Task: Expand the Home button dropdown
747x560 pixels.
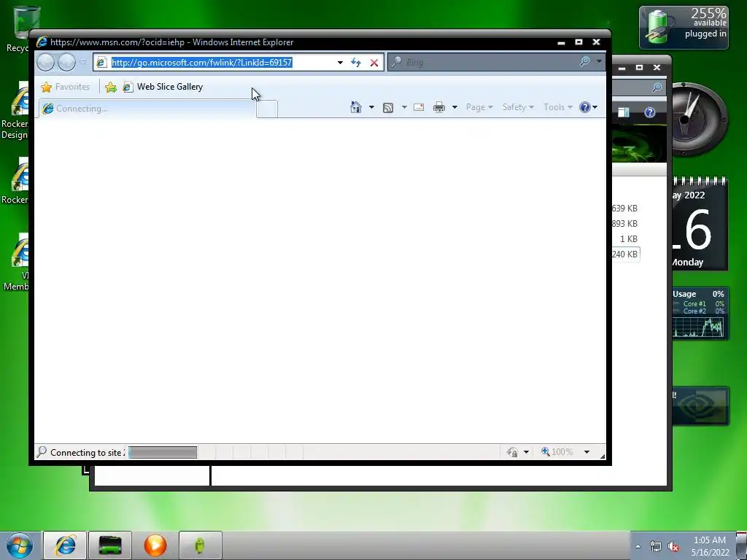Action: tap(371, 107)
